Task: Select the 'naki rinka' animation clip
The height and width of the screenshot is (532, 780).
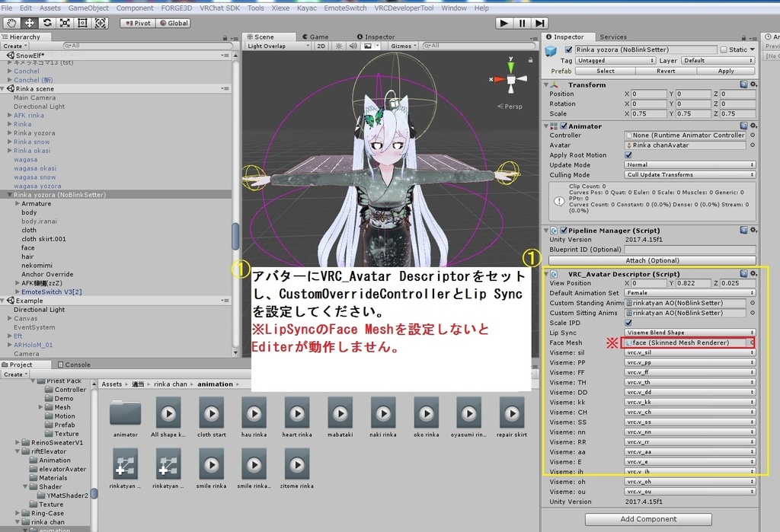Action: pyautogui.click(x=383, y=417)
